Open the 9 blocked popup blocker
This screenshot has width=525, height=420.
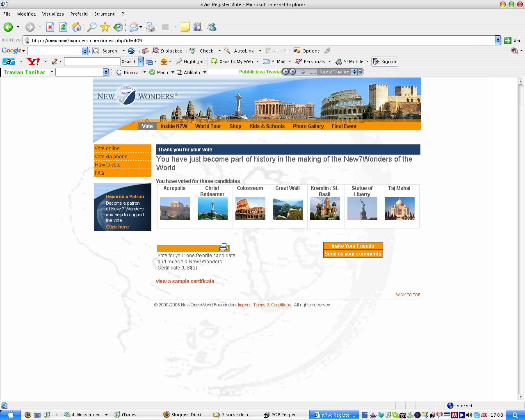[167, 51]
